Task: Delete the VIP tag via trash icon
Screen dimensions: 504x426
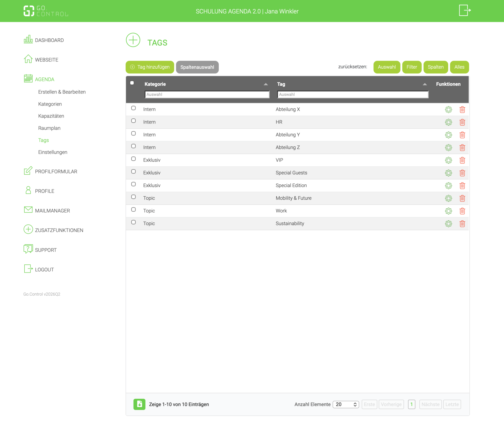Action: (x=462, y=160)
